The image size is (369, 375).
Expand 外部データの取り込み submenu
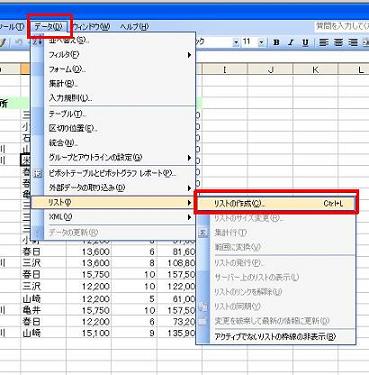(189, 188)
